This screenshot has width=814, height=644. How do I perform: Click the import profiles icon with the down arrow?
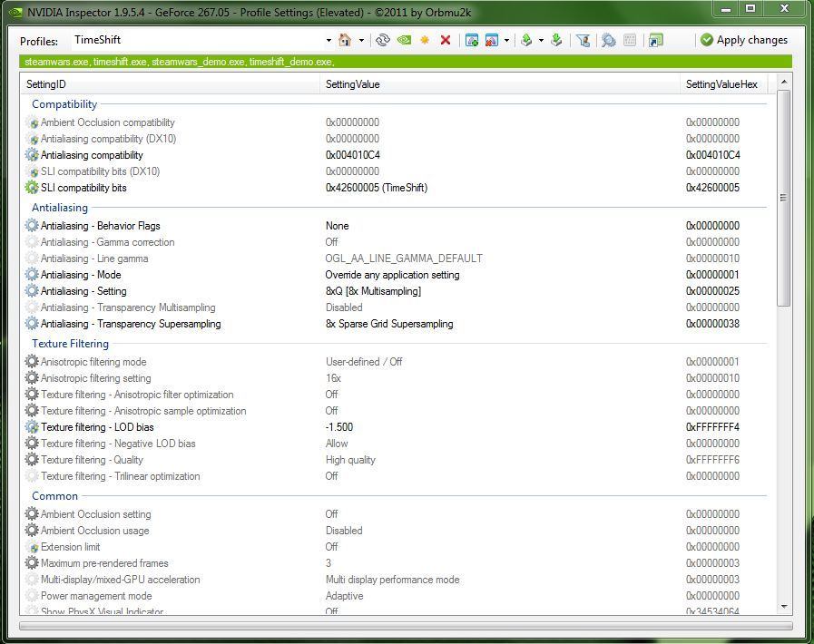click(556, 40)
